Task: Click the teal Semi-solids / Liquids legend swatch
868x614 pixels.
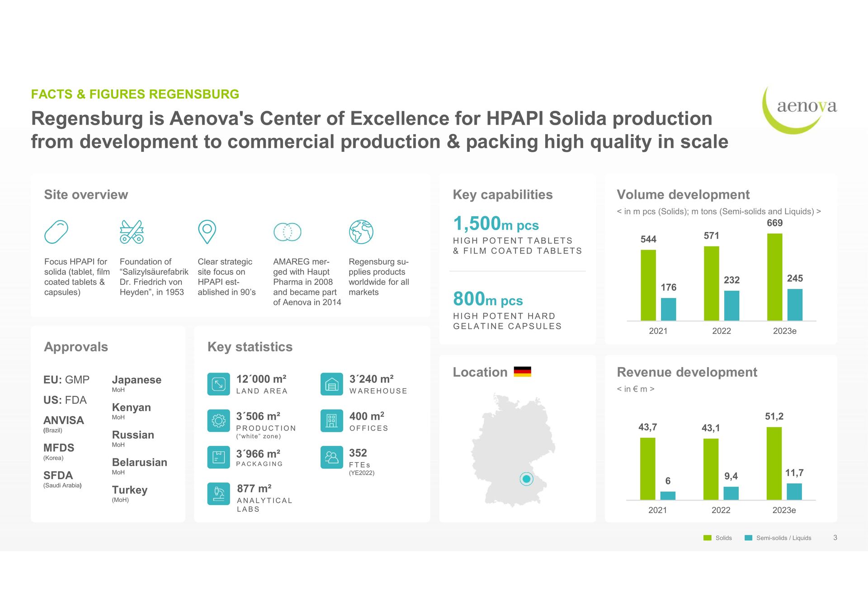Action: pos(749,538)
